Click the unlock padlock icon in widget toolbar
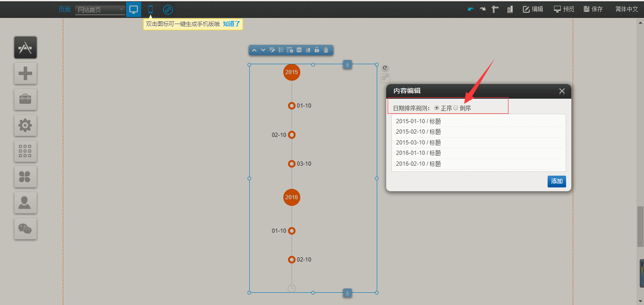Screen dimensions: 644x305 (x=317, y=50)
